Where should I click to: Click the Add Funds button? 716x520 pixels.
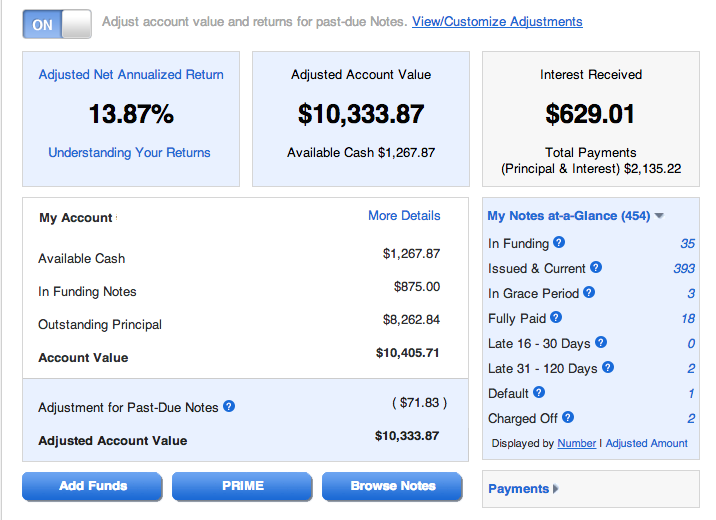click(x=93, y=486)
